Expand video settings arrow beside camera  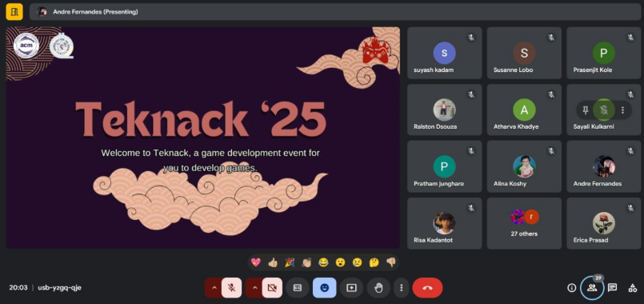pos(254,287)
